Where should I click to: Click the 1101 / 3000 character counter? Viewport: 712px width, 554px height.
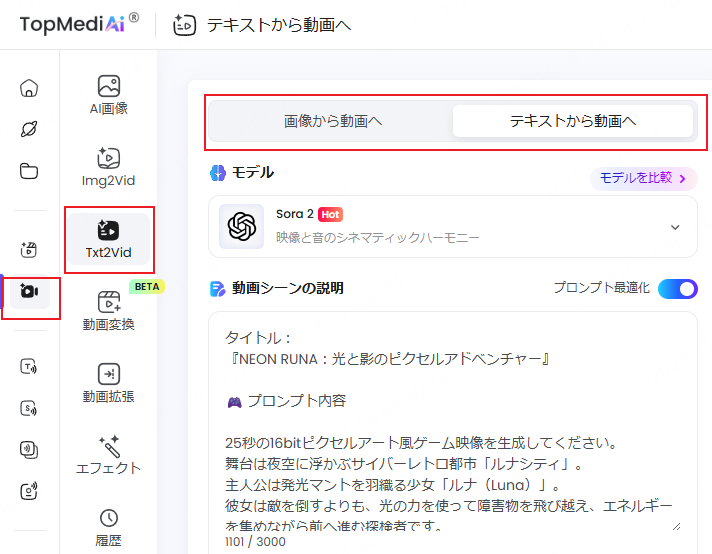255,542
